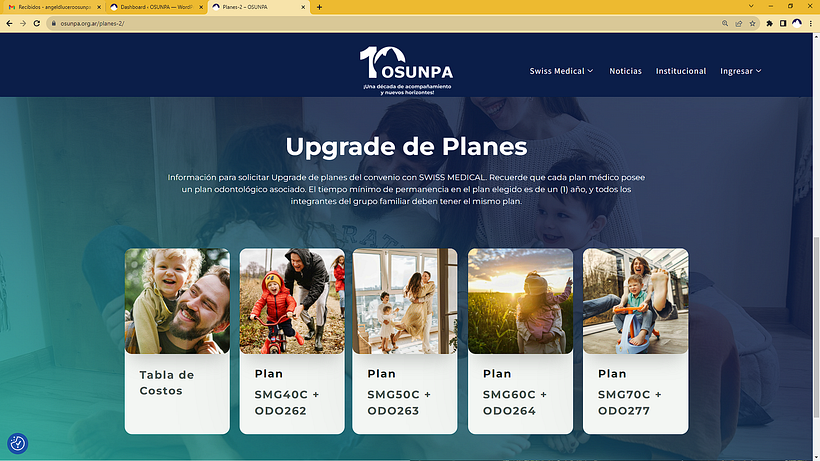
Task: Open the browser side panel icon
Action: click(783, 23)
